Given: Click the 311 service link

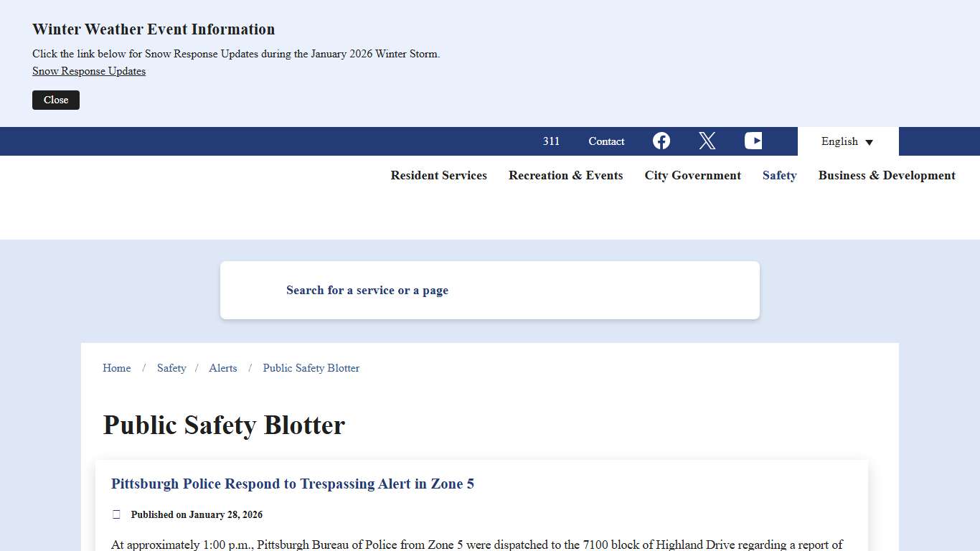Looking at the screenshot, I should click(551, 141).
